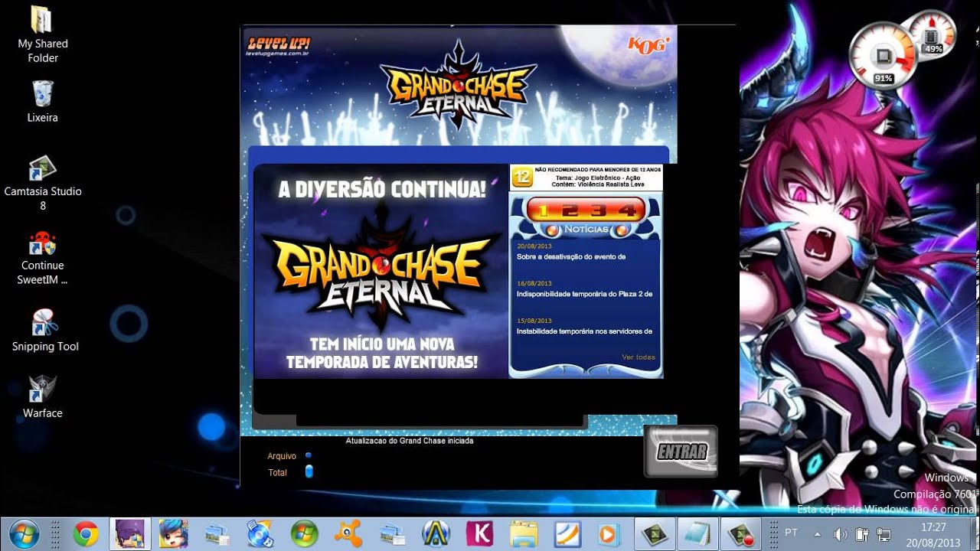
Task: Show hidden system tray icons
Action: [x=818, y=533]
